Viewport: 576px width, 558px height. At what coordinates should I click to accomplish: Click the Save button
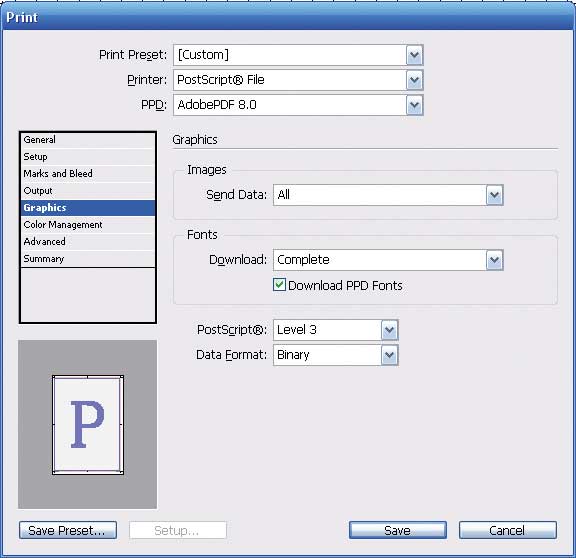tap(398, 530)
